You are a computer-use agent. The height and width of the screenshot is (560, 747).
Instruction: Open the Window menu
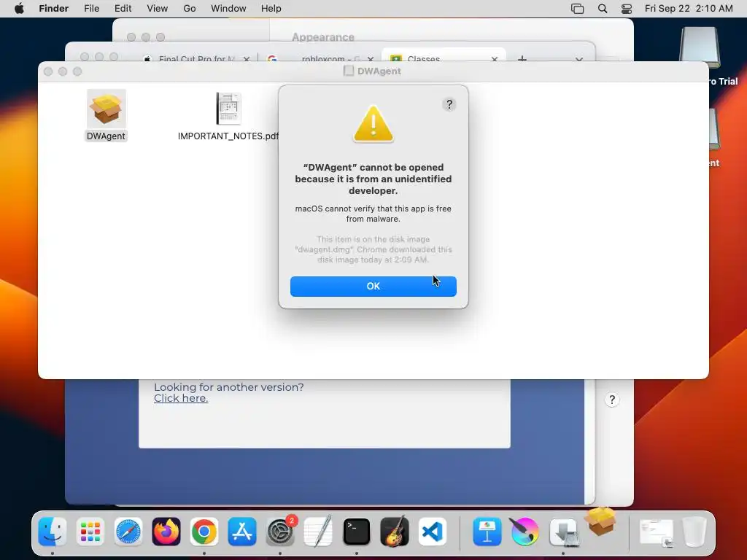[228, 9]
